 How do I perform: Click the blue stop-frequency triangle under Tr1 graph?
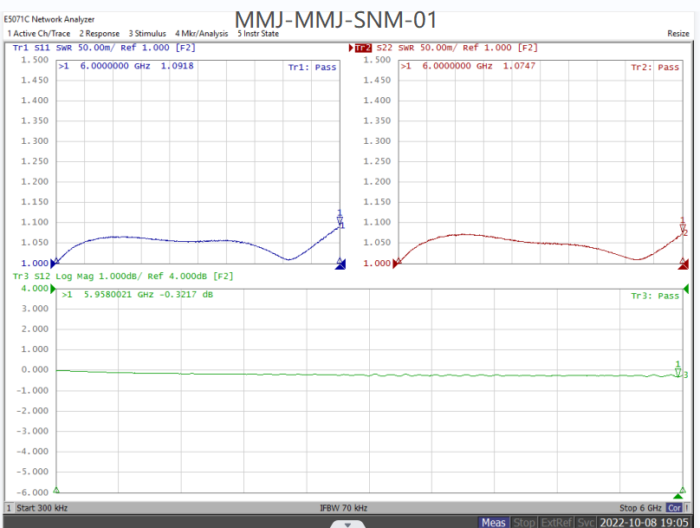coord(340,266)
